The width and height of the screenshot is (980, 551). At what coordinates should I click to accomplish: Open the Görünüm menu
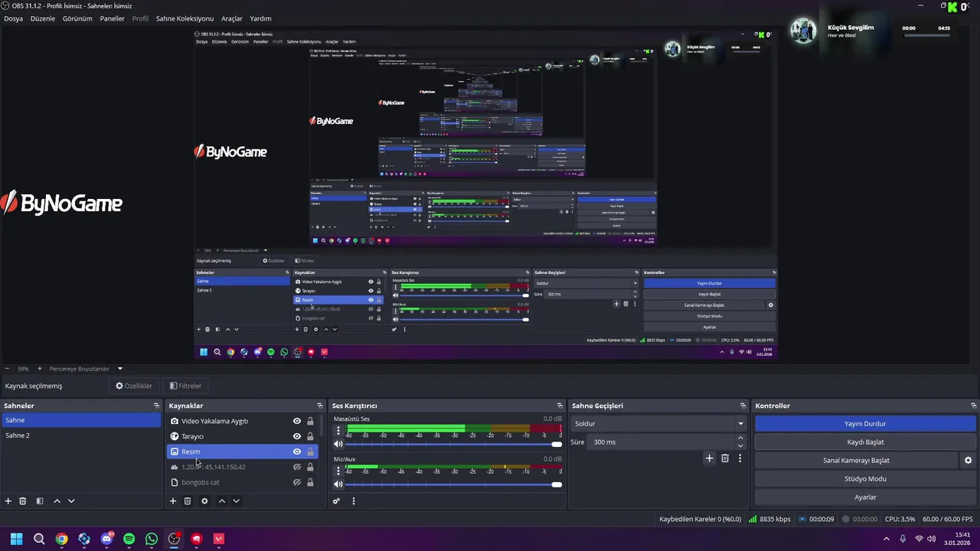77,18
